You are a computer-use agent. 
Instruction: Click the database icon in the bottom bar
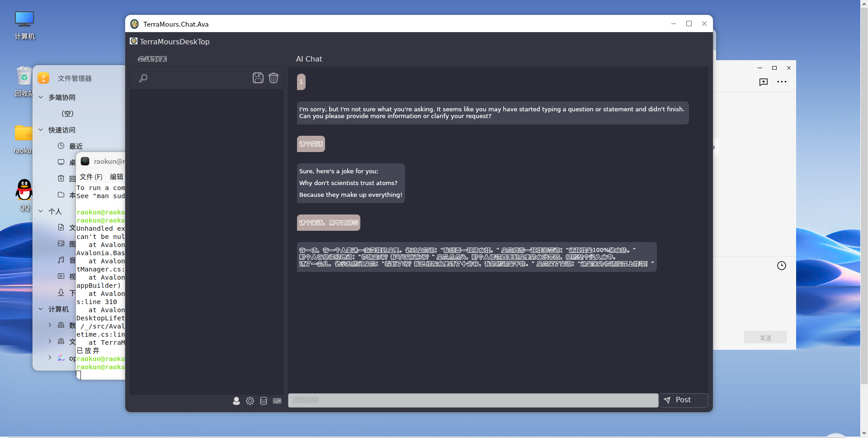pos(264,401)
